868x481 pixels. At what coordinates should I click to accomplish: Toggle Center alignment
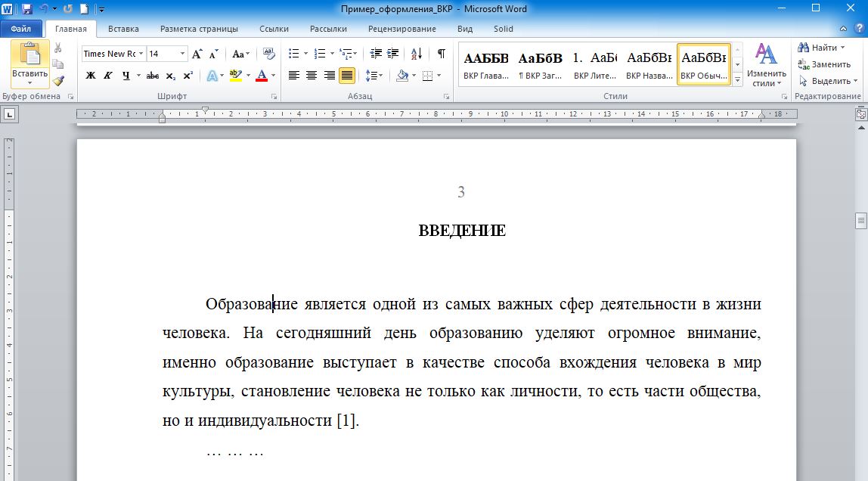coord(312,76)
